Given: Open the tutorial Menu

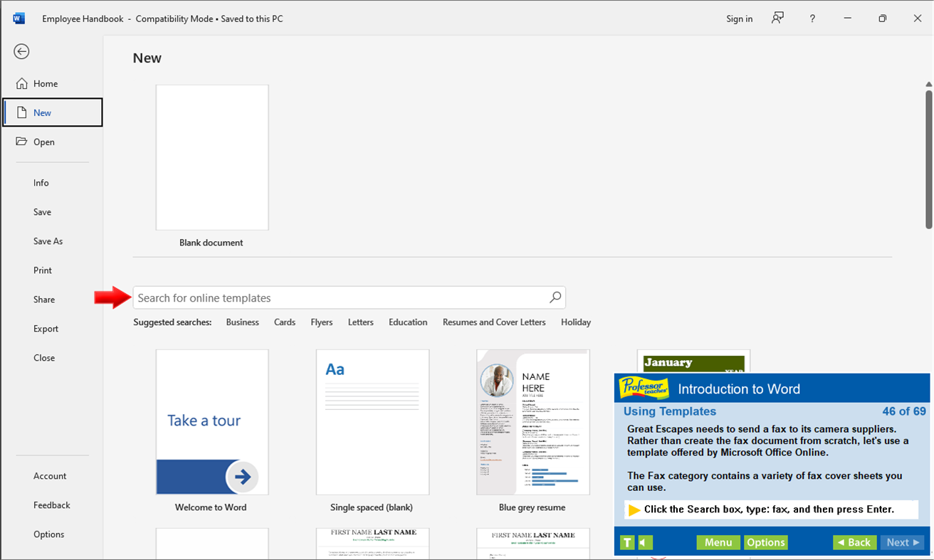Looking at the screenshot, I should pyautogui.click(x=718, y=542).
